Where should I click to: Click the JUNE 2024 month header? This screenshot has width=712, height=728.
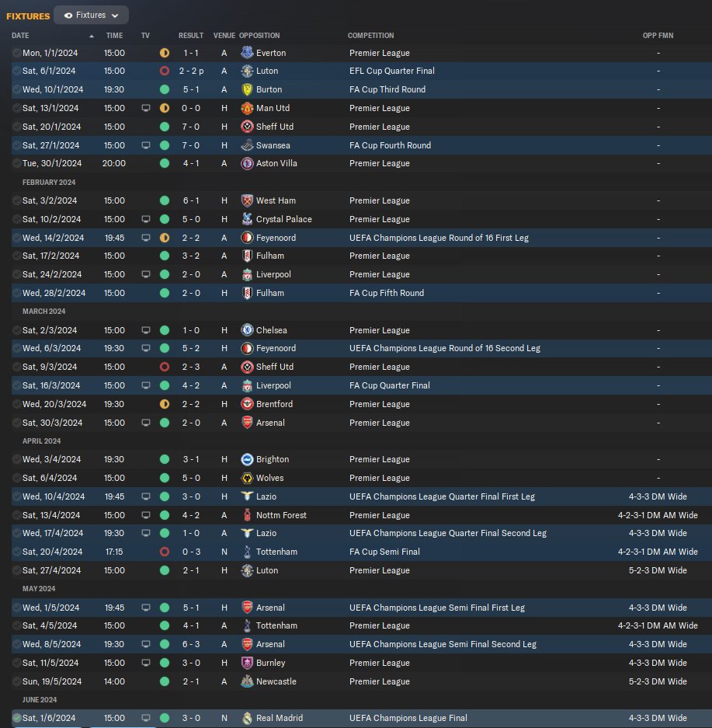pyautogui.click(x=40, y=700)
